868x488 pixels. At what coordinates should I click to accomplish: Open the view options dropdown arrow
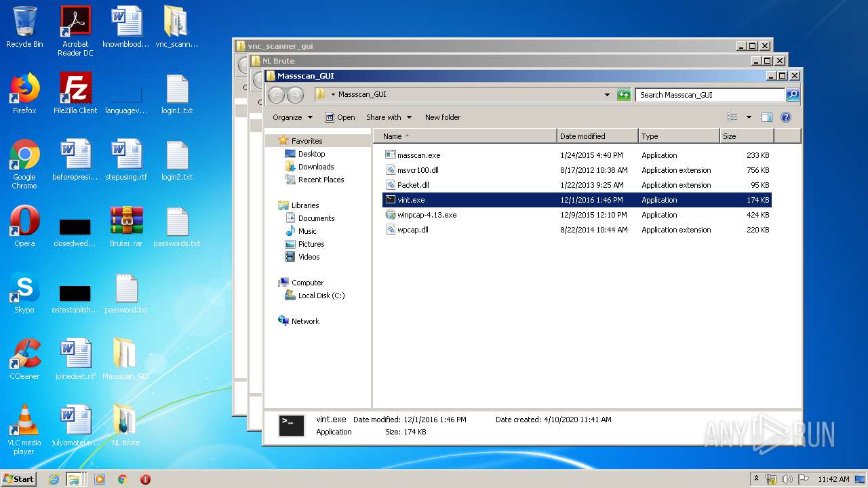[749, 117]
